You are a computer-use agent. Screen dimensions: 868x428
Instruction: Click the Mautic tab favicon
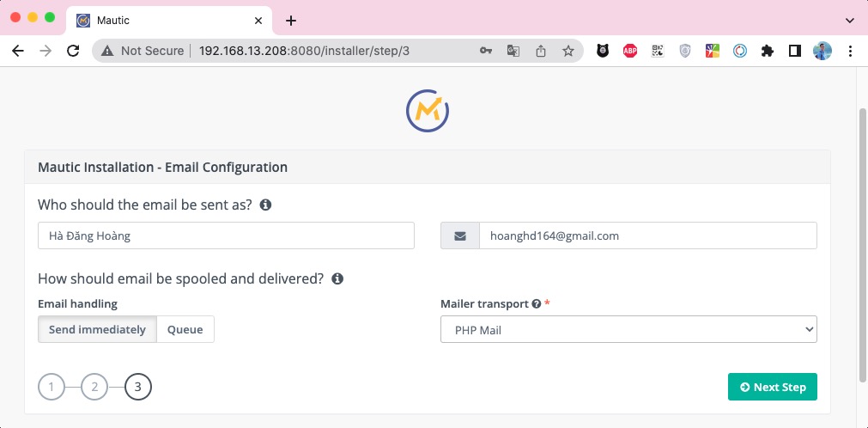coord(83,21)
